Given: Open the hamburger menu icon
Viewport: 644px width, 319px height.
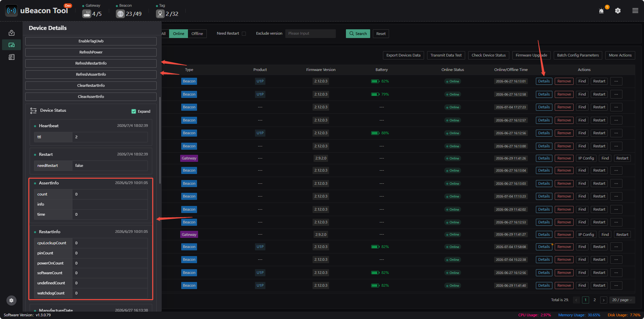Looking at the screenshot, I should 635,11.
